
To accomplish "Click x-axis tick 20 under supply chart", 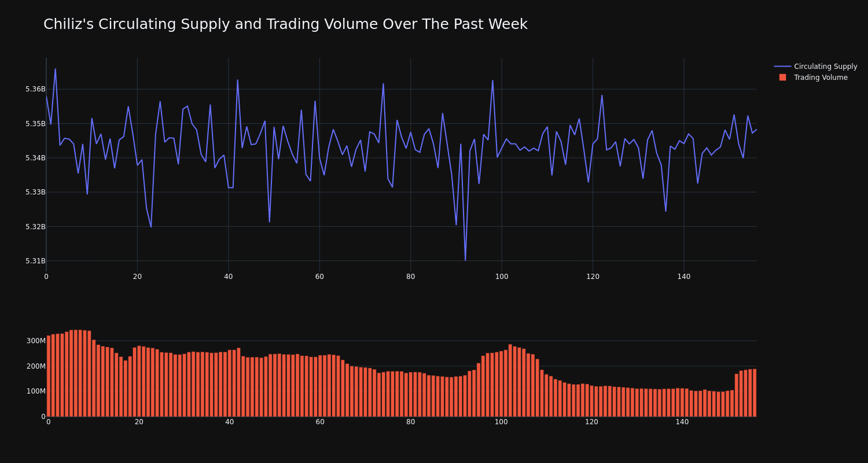I will click(137, 277).
